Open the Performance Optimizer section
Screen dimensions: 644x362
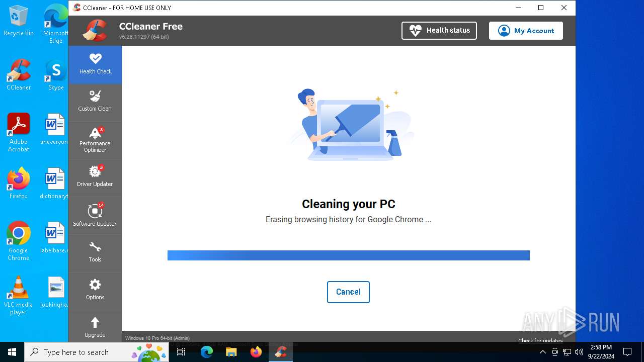coord(95,140)
